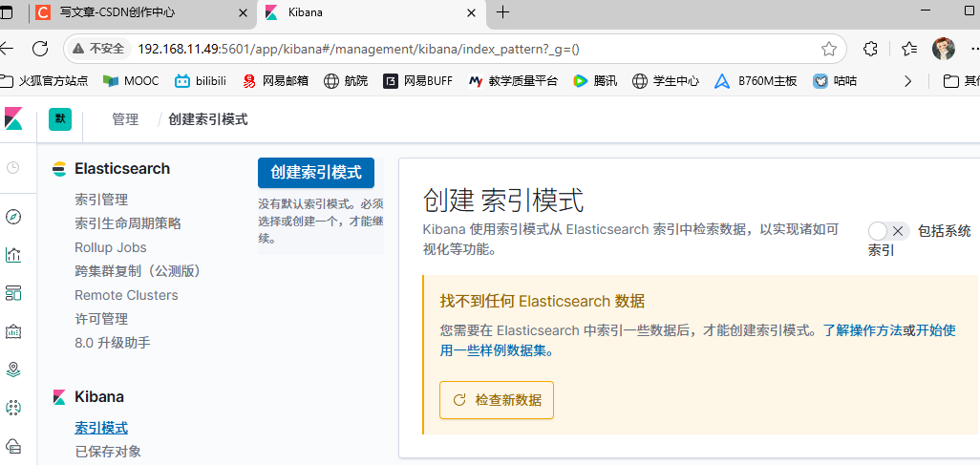Open the 网易邮箱 bookmark
Viewport: 980px width, 465px height.
tap(275, 80)
